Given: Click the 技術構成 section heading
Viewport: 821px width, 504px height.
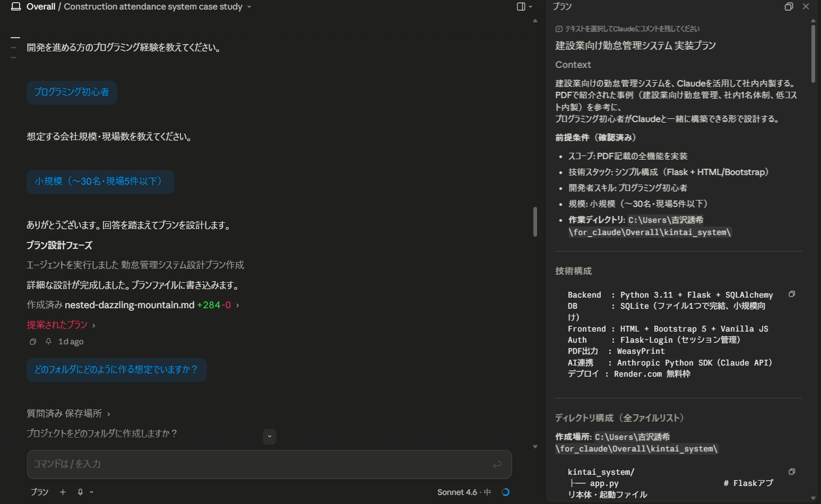Looking at the screenshot, I should (x=573, y=271).
